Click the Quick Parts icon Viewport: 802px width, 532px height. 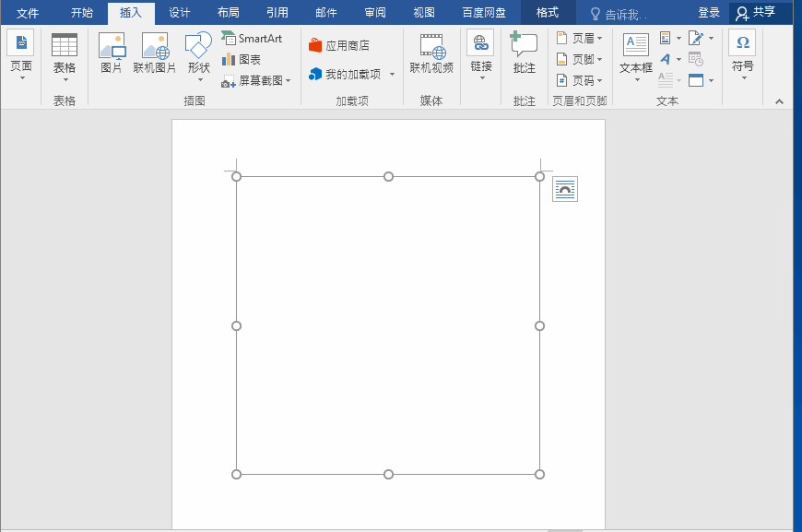[x=665, y=38]
